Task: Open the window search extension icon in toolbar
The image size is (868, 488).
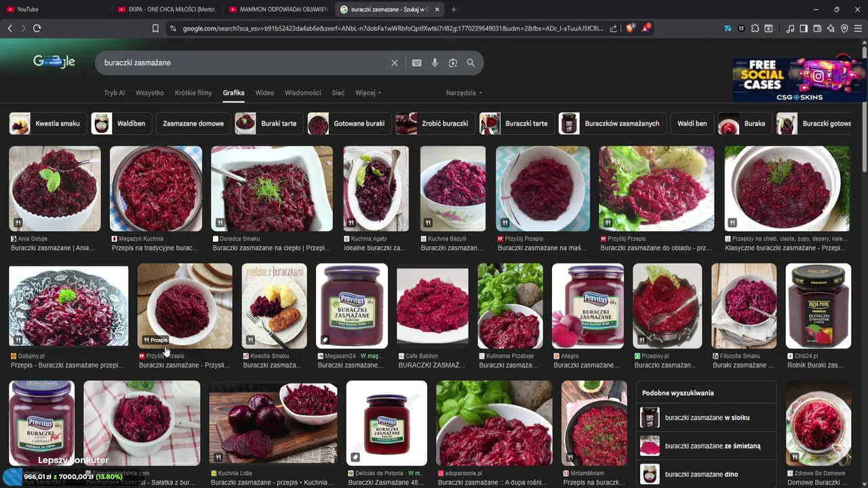Action: tap(768, 28)
